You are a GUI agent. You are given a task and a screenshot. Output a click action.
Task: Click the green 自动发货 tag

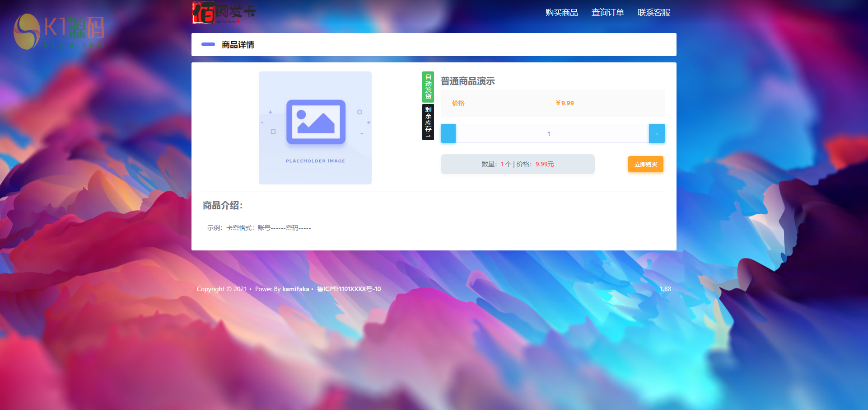(x=428, y=86)
